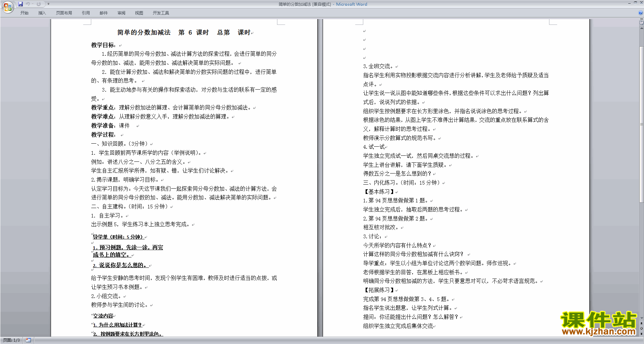This screenshot has height=344, width=644.
Task: Open the 页面布局 ribbon tab
Action: coord(64,13)
